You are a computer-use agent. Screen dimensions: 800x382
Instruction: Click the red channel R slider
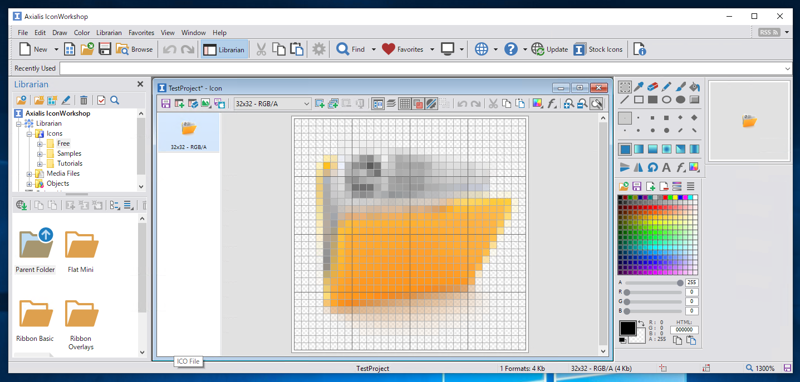(x=654, y=292)
